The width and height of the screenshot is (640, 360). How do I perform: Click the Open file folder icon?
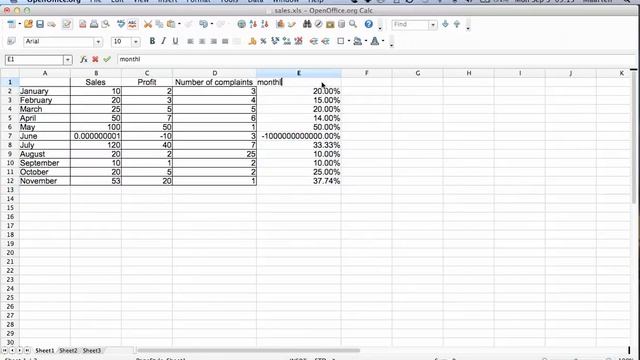coord(28,24)
